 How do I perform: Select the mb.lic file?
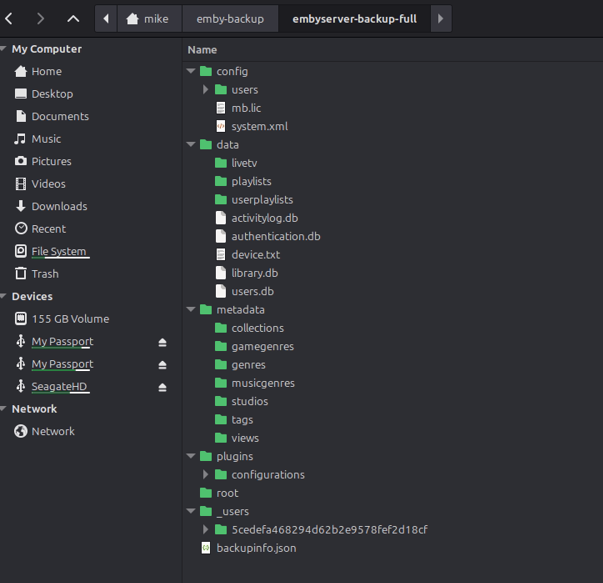246,108
